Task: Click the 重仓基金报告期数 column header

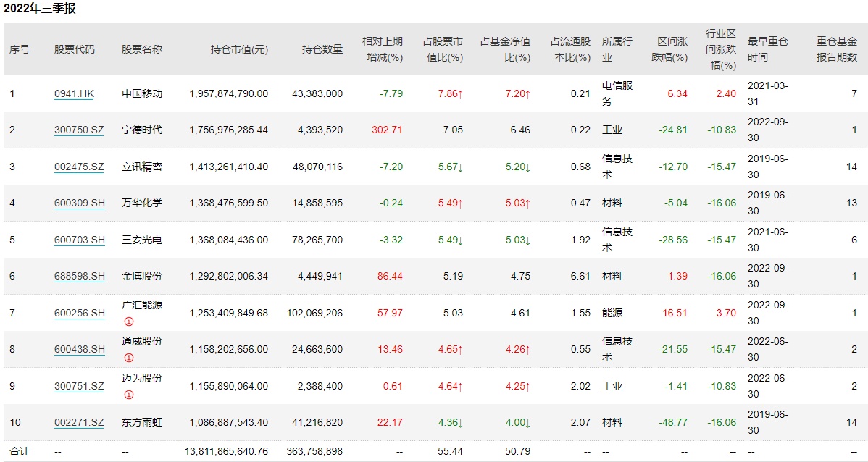Action: pos(836,49)
